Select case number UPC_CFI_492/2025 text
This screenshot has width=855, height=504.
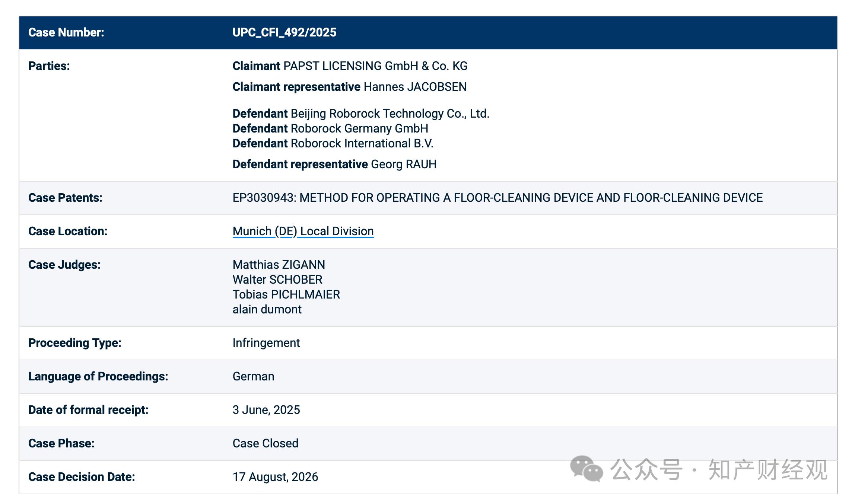[285, 32]
